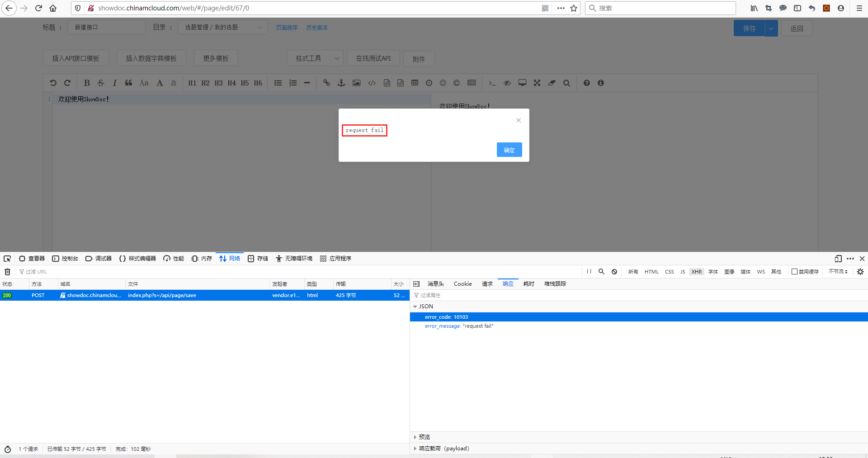Insert an HTML entity with the copyright icon
The image size is (868, 458).
point(457,83)
